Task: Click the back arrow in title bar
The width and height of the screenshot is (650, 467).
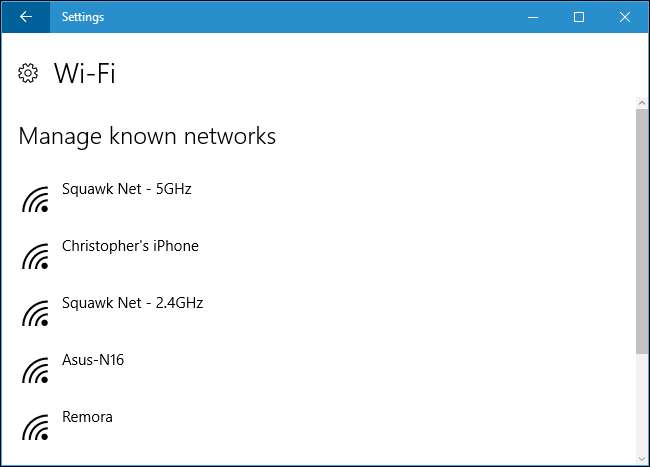Action: point(26,17)
